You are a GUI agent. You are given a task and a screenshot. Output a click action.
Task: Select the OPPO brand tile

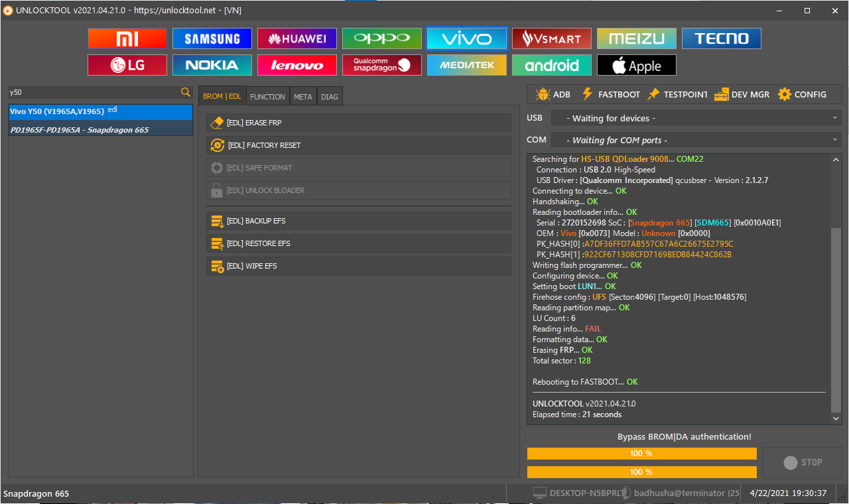[382, 38]
